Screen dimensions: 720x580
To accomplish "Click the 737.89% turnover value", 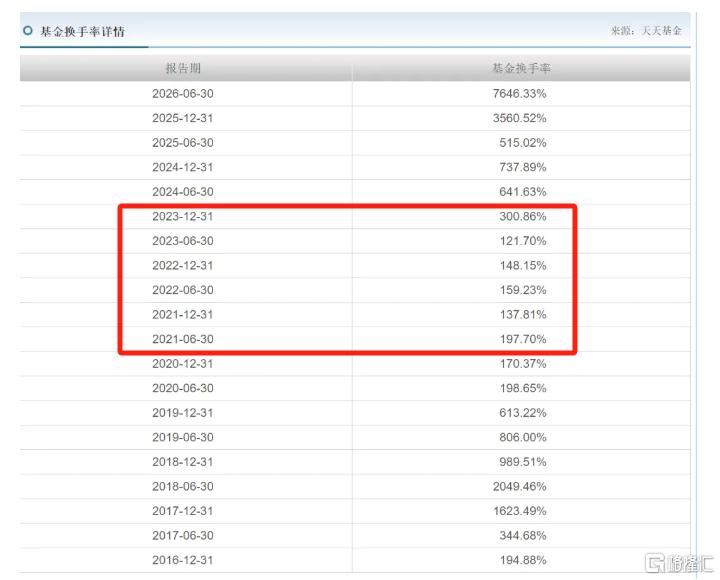I will (523, 167).
